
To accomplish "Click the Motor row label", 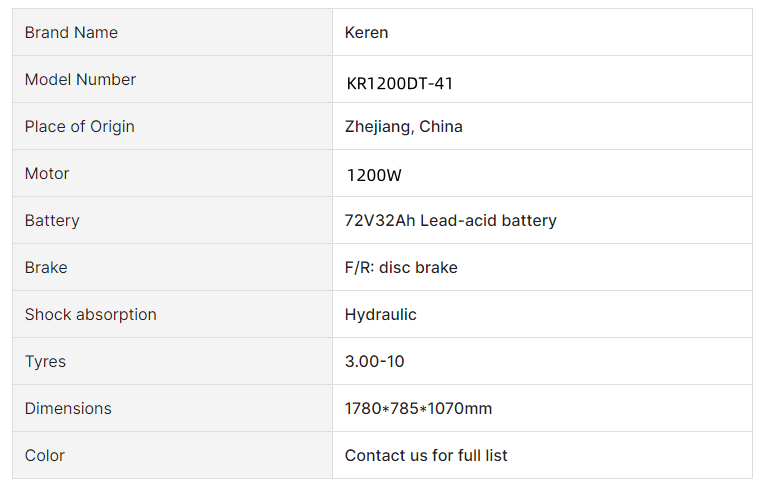I will tap(47, 173).
